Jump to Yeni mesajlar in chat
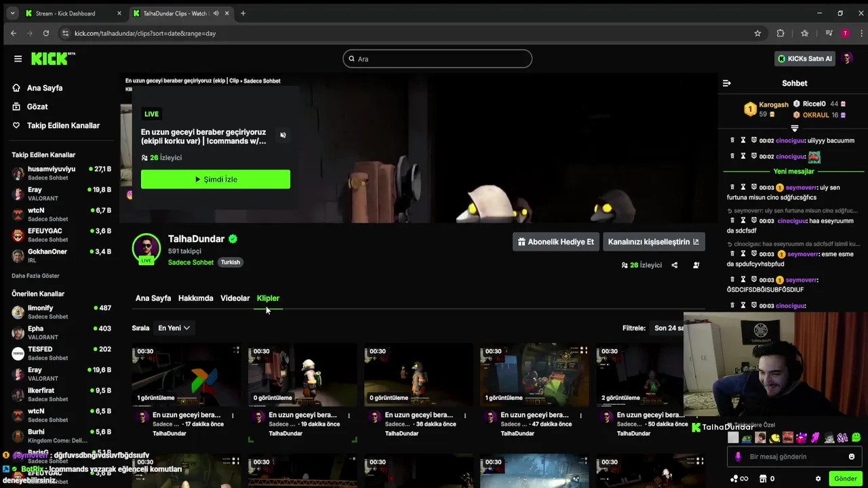Image resolution: width=868 pixels, height=488 pixels. (793, 171)
